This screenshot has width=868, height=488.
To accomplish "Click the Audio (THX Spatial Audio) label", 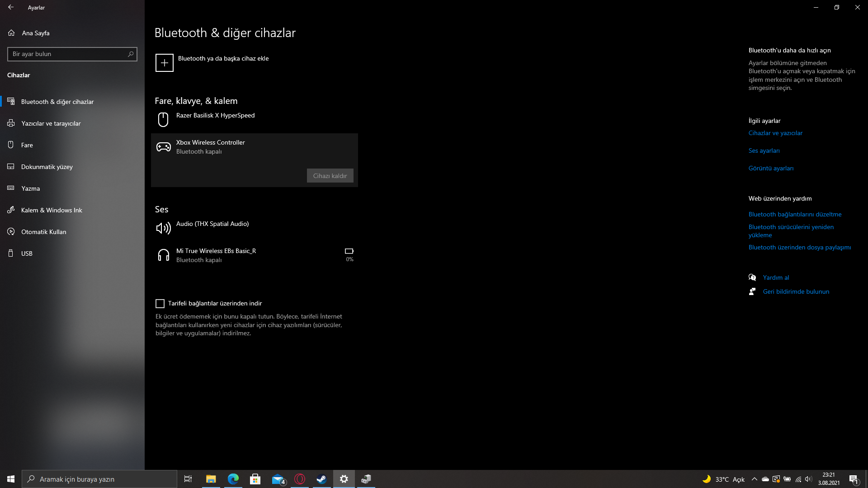I will coord(212,224).
